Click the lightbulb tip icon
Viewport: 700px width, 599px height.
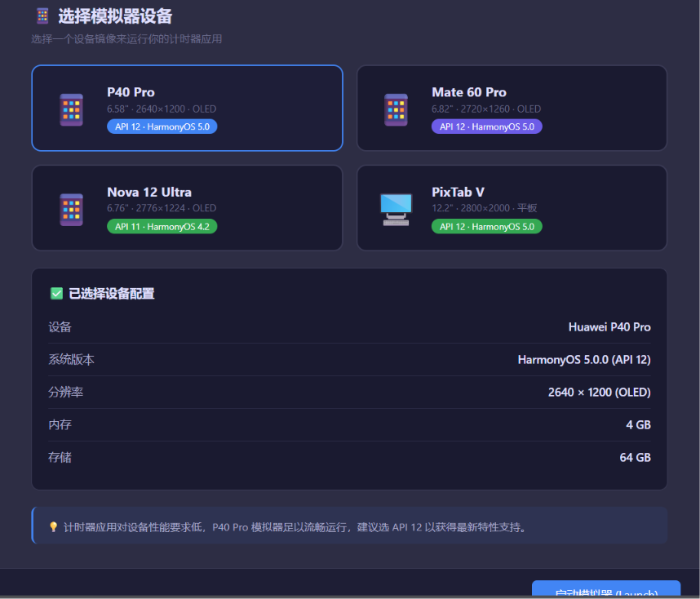(54, 527)
